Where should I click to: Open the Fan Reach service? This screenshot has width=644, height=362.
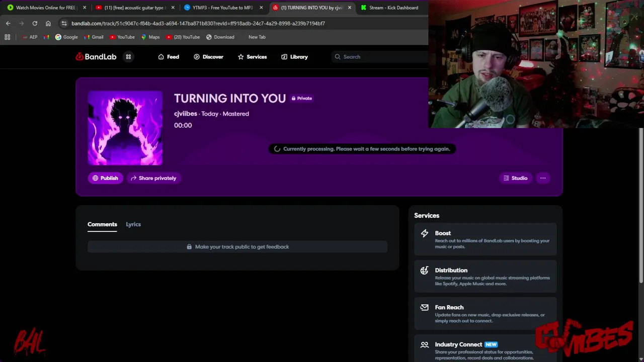coord(486,314)
